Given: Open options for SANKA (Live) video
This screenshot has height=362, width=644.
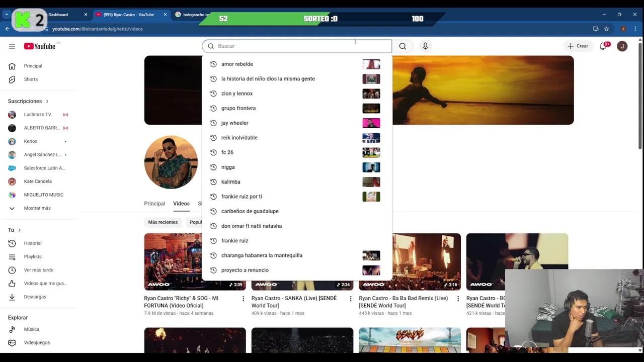Looking at the screenshot, I should coord(351,299).
